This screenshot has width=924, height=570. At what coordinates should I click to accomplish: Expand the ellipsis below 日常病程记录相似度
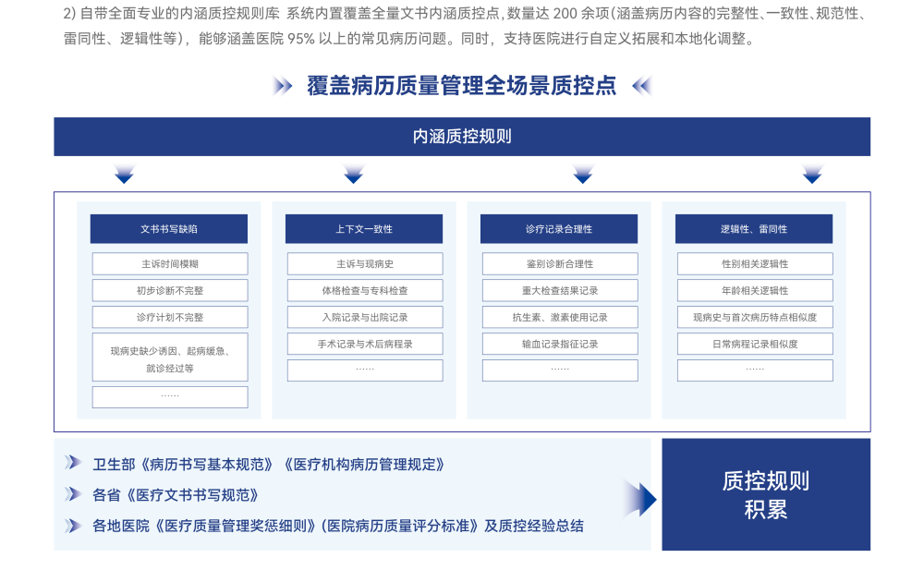pyautogui.click(x=755, y=370)
